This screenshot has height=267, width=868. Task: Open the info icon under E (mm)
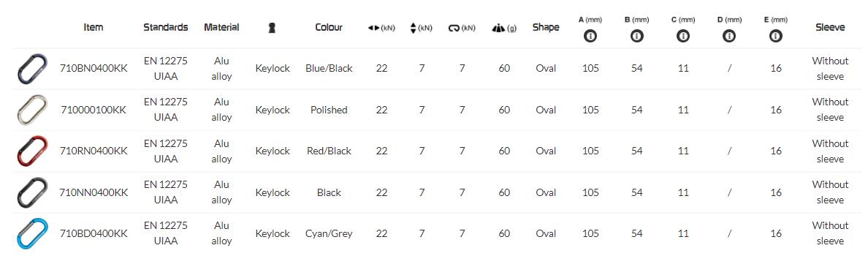click(775, 37)
